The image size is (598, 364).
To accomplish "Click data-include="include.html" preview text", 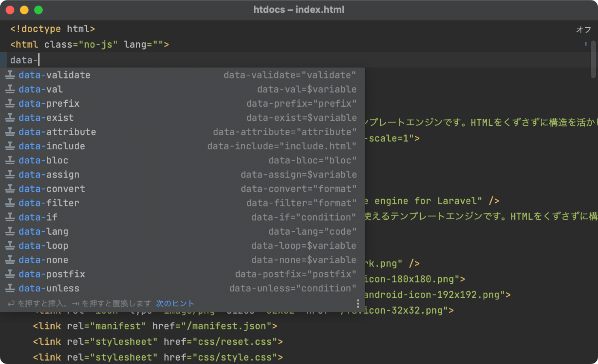I will click(x=282, y=146).
